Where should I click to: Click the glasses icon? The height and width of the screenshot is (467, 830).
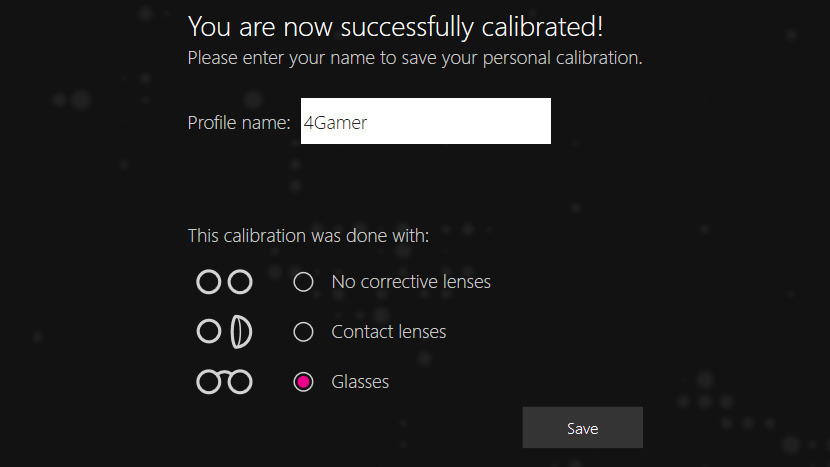pyautogui.click(x=224, y=381)
